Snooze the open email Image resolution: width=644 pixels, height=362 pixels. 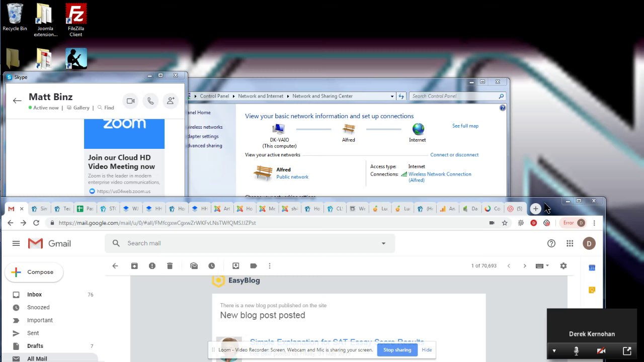pos(212,266)
